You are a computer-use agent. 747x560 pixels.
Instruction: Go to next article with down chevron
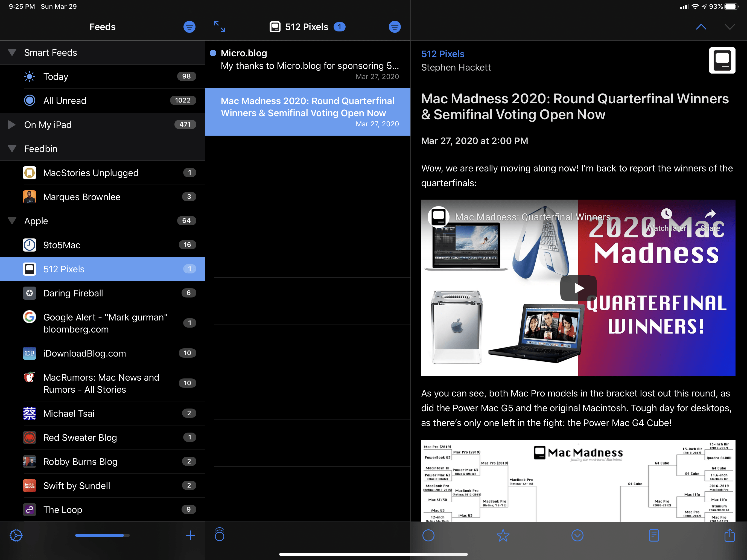coord(730,27)
